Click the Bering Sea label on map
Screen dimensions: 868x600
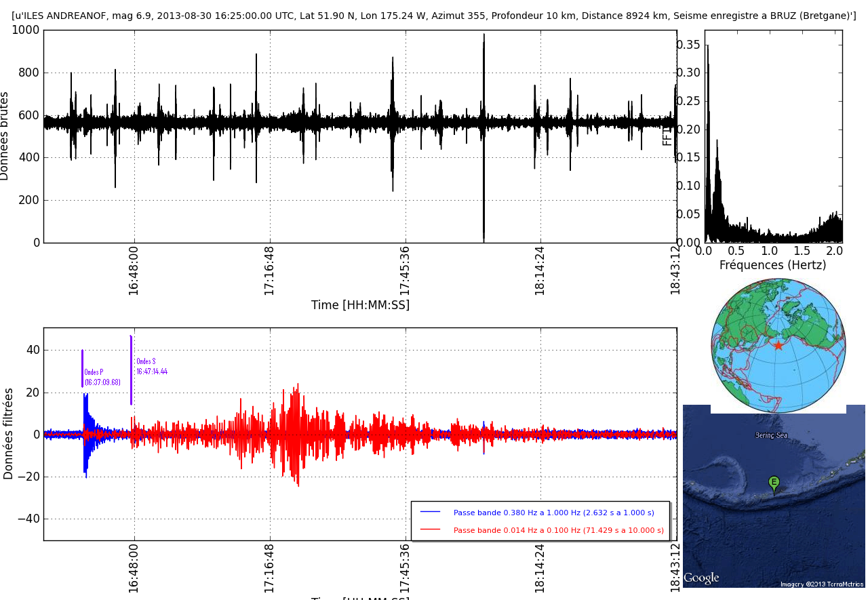[x=771, y=435]
